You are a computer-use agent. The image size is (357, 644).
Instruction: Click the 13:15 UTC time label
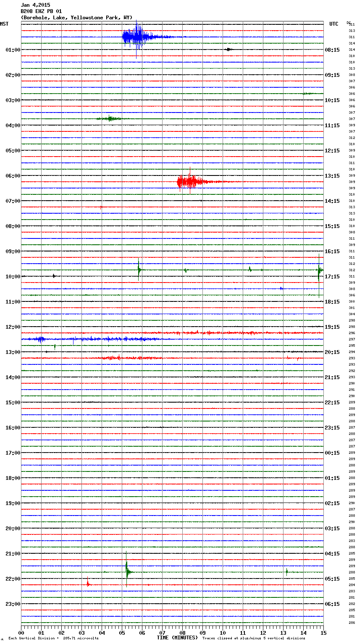pos(332,176)
